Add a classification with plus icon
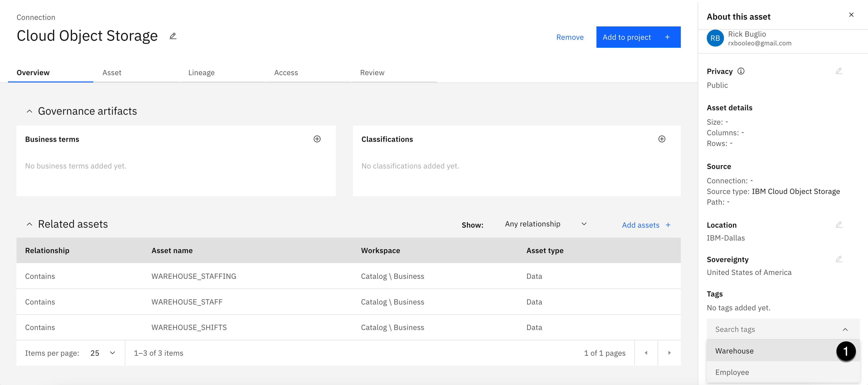The image size is (868, 385). pos(661,139)
